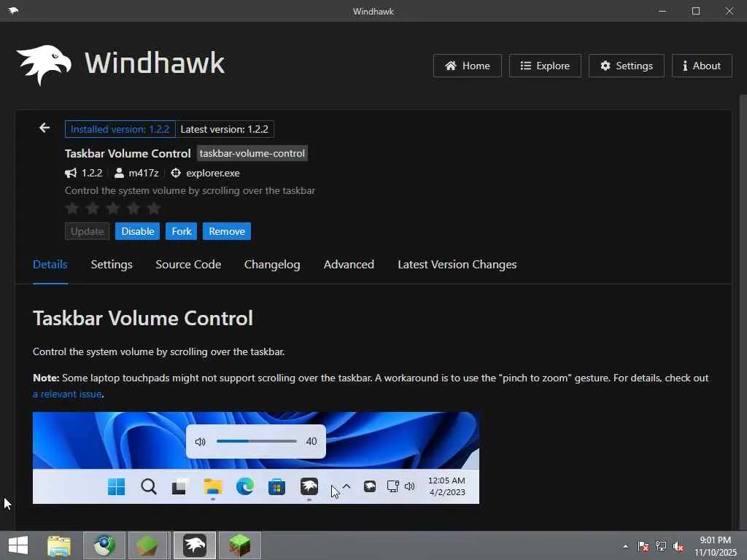Open the Advanced tab
747x560 pixels.
(x=349, y=265)
